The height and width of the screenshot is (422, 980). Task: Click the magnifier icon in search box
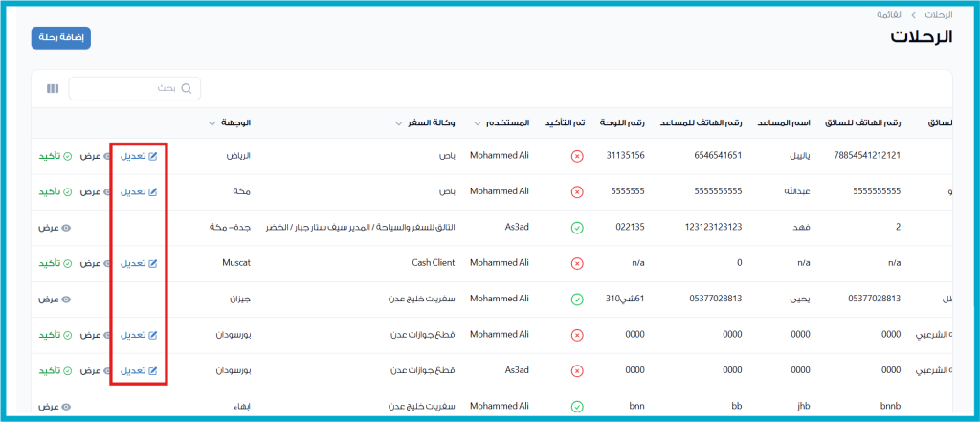tap(188, 89)
